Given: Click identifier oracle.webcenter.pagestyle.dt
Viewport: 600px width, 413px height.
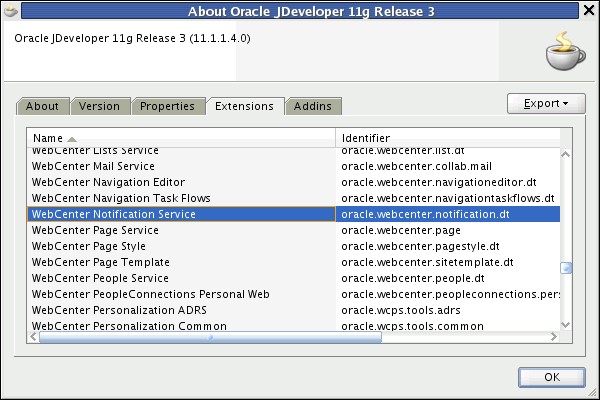Looking at the screenshot, I should 420,246.
